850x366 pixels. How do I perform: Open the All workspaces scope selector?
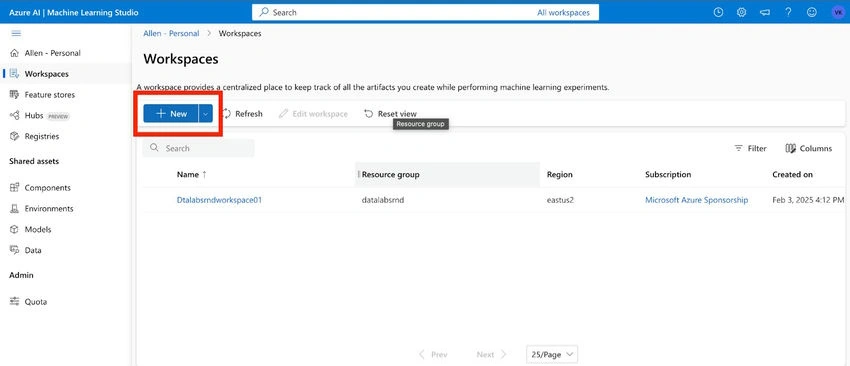pyautogui.click(x=563, y=12)
